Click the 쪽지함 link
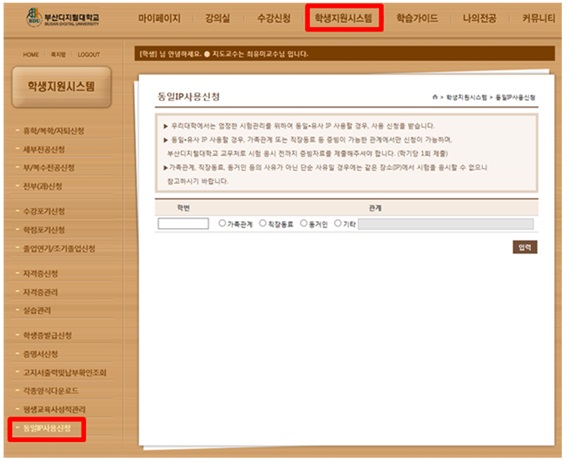Viewport: 567px width, 462px height. click(58, 55)
